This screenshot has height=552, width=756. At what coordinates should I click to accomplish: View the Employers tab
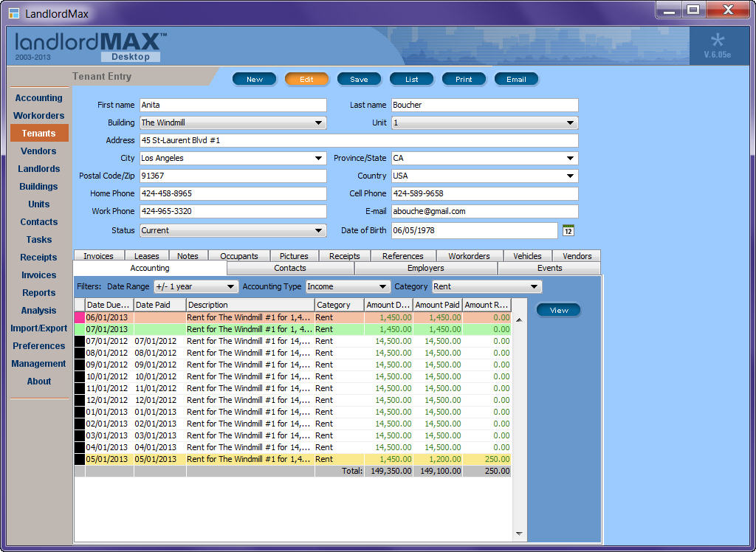425,268
